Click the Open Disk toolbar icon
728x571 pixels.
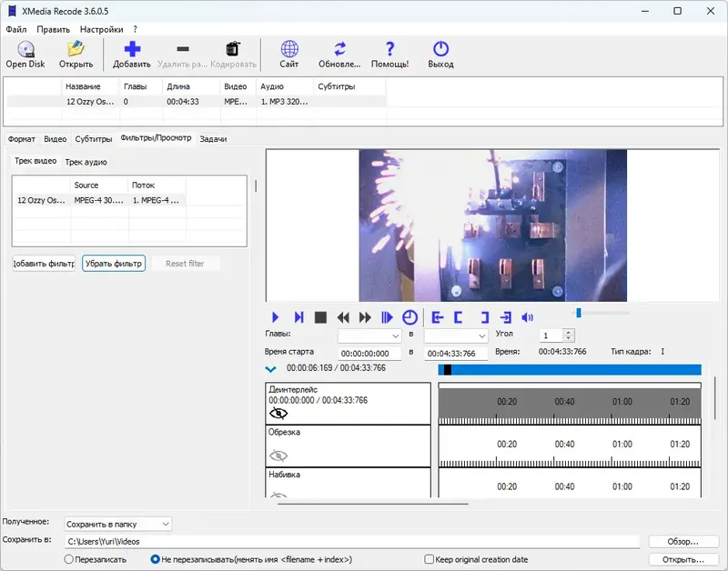coord(25,50)
